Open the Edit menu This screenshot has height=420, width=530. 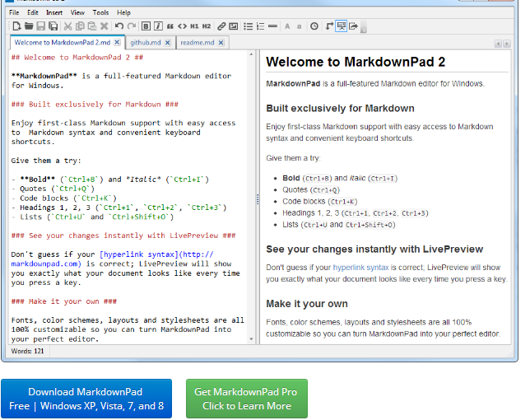click(33, 12)
